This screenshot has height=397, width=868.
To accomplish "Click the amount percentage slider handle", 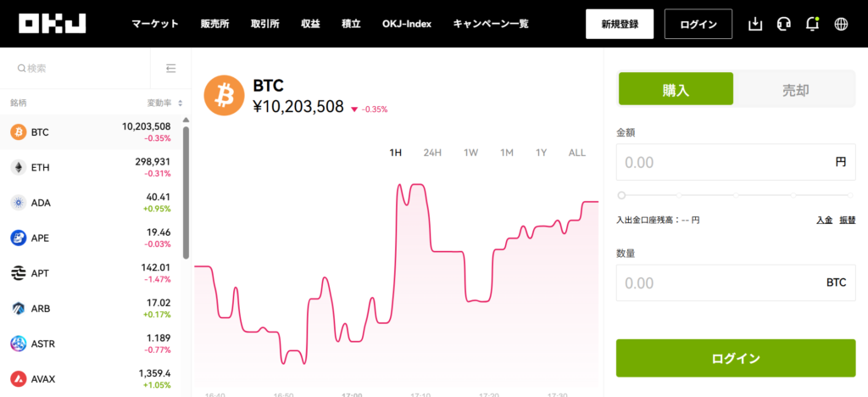I will [x=621, y=195].
